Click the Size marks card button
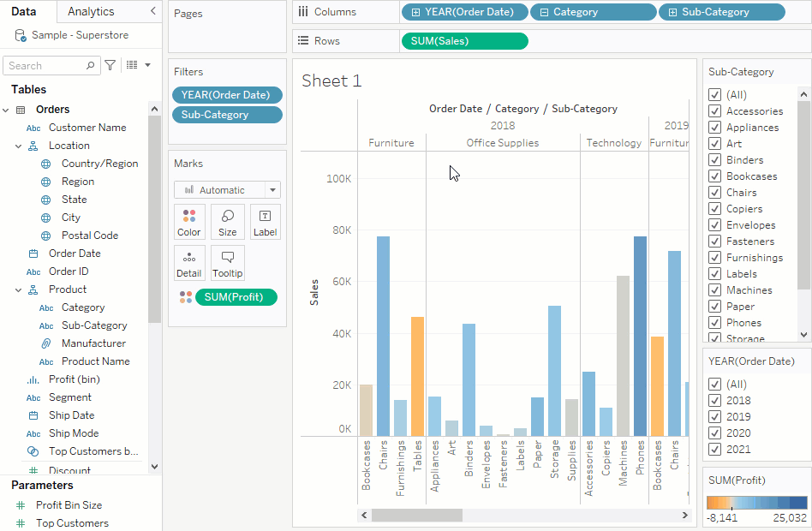This screenshot has width=812, height=531. point(228,222)
